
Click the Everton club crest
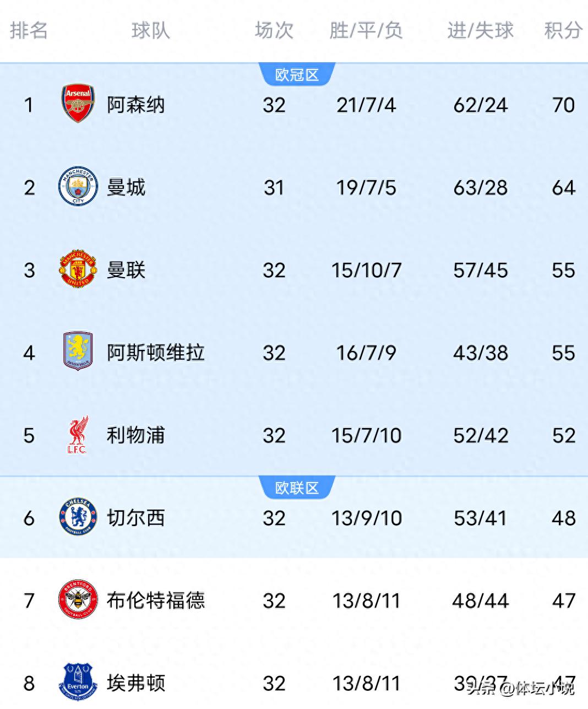click(x=78, y=683)
